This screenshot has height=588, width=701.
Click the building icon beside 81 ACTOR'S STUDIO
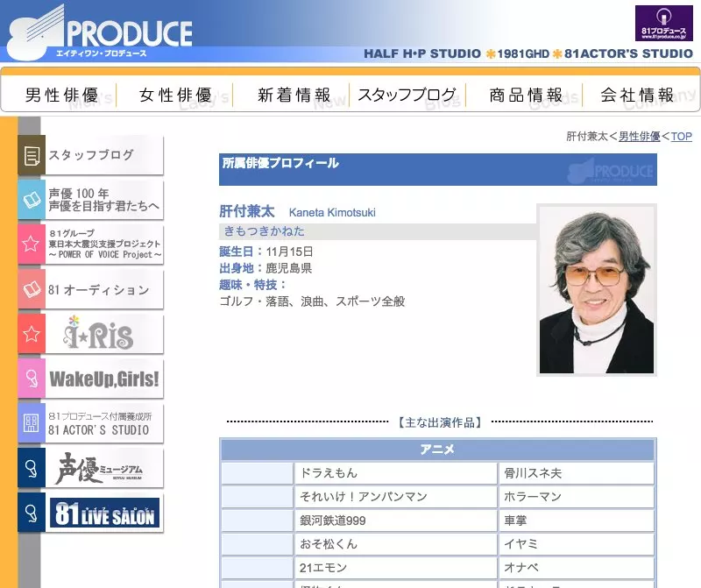(32, 423)
